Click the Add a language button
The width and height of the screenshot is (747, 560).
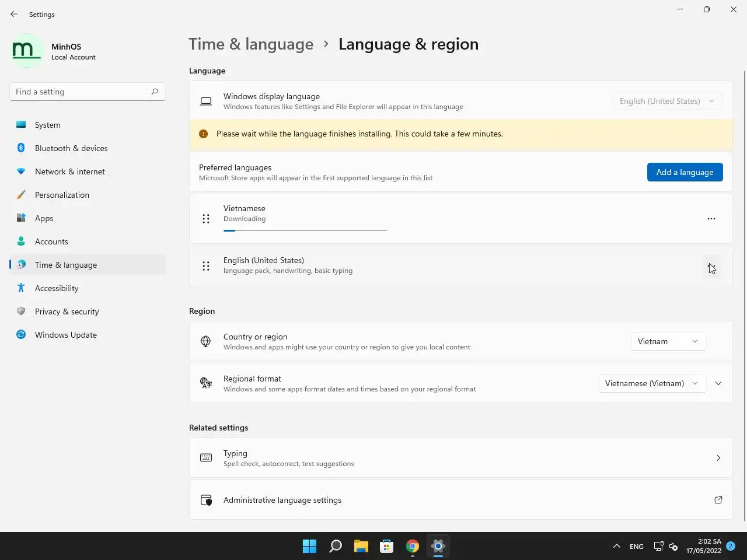(x=685, y=172)
